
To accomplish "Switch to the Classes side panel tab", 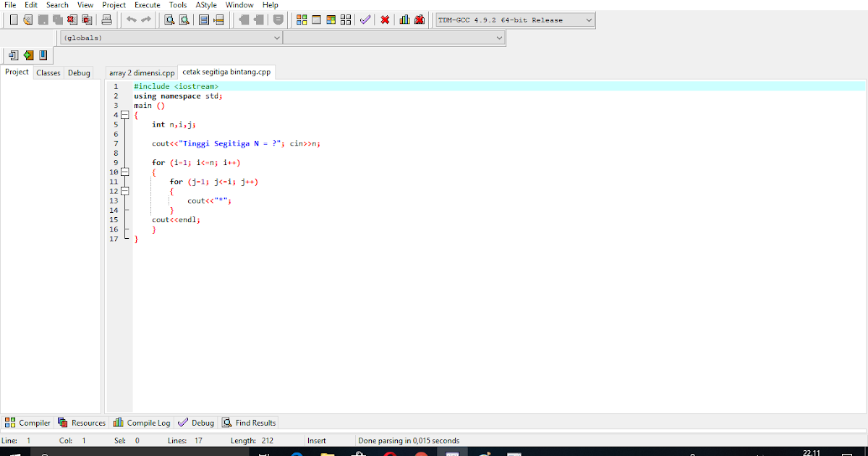I will 48,72.
